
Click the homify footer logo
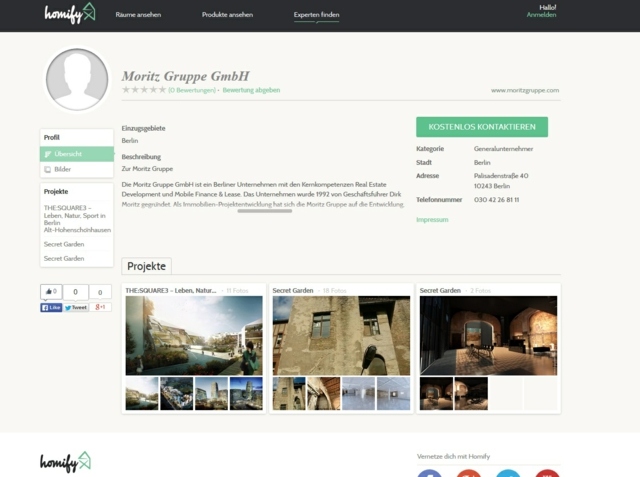65,461
